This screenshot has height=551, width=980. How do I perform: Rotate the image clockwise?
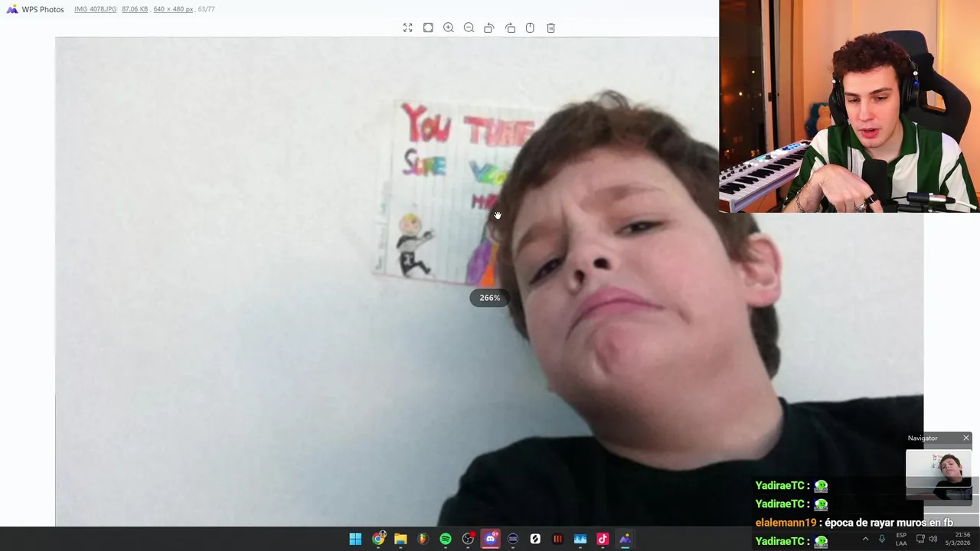[510, 28]
